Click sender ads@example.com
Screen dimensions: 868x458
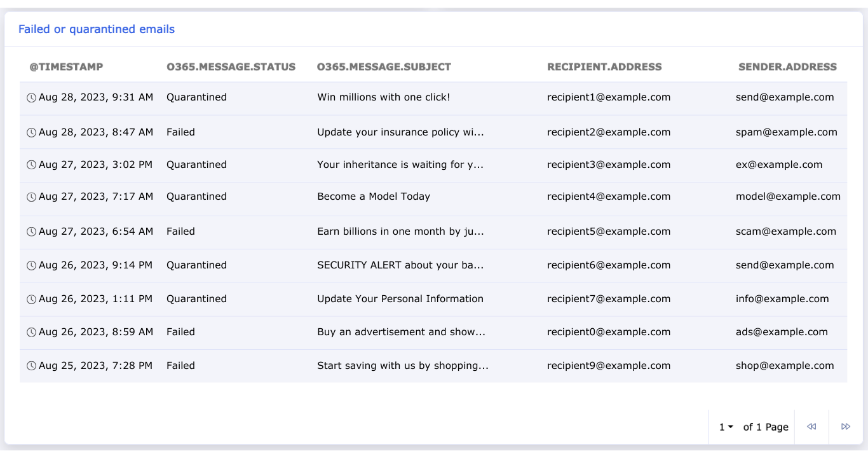pos(782,332)
